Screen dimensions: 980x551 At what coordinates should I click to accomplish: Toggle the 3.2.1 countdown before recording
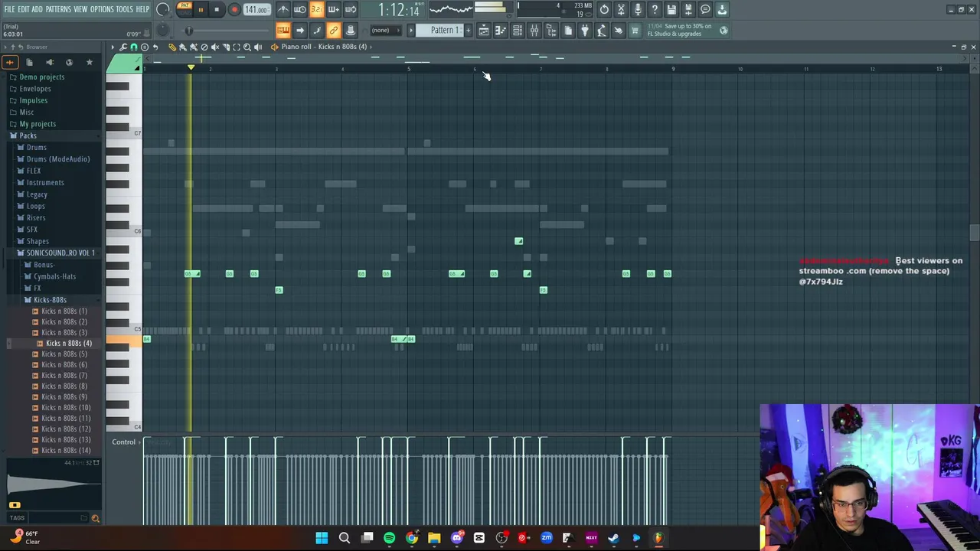tap(317, 10)
